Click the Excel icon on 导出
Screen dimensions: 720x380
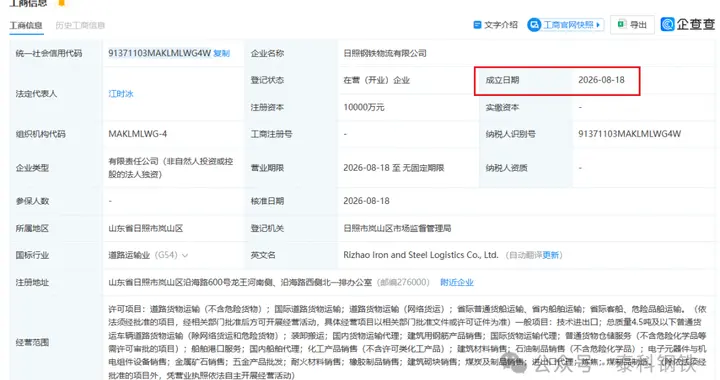pyautogui.click(x=622, y=24)
